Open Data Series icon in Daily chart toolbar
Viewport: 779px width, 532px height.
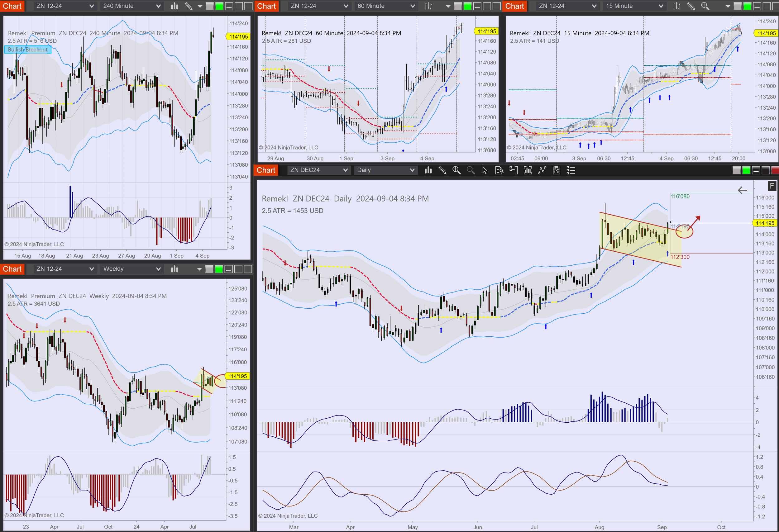click(528, 170)
